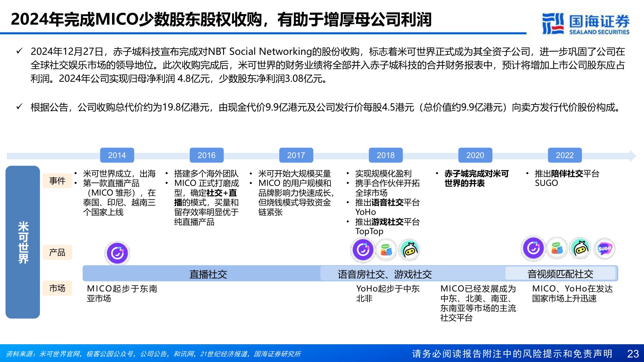Click the paragraph starting 2024年12月27日
644x362 pixels.
click(x=328, y=65)
